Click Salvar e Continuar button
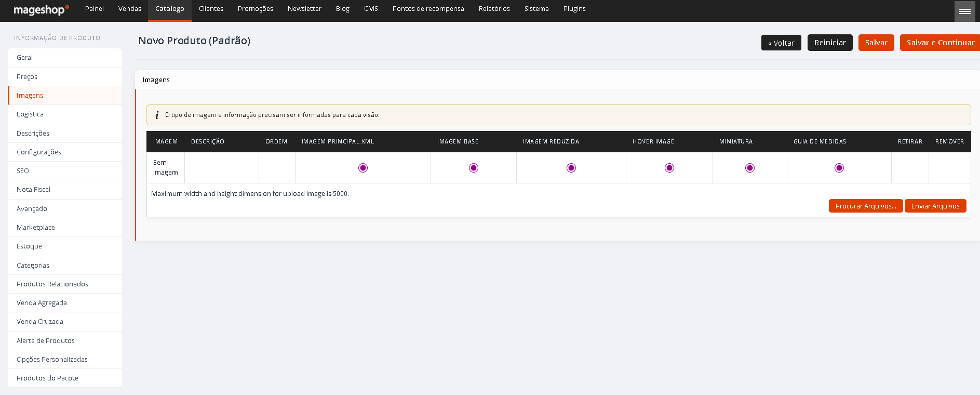980x395 pixels. coord(940,43)
